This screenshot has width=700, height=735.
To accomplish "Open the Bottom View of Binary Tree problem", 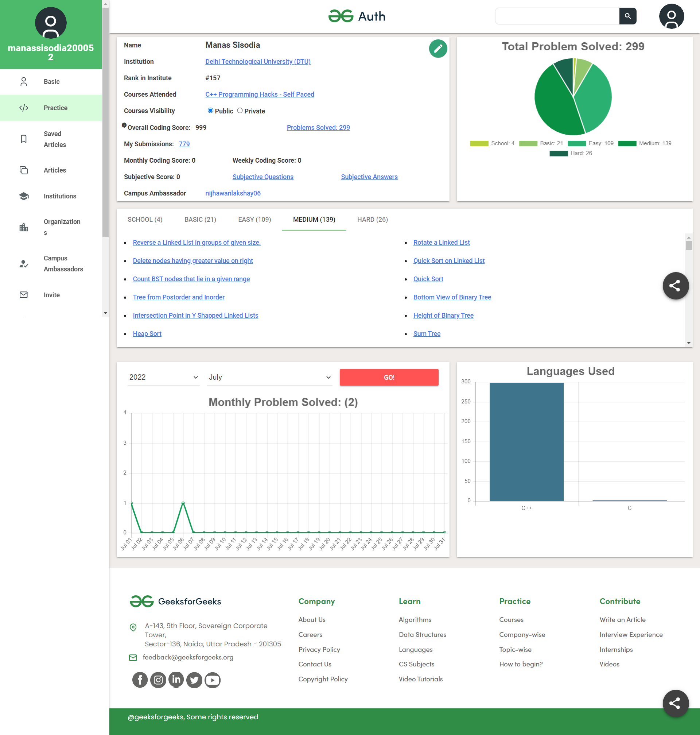I will coord(452,297).
